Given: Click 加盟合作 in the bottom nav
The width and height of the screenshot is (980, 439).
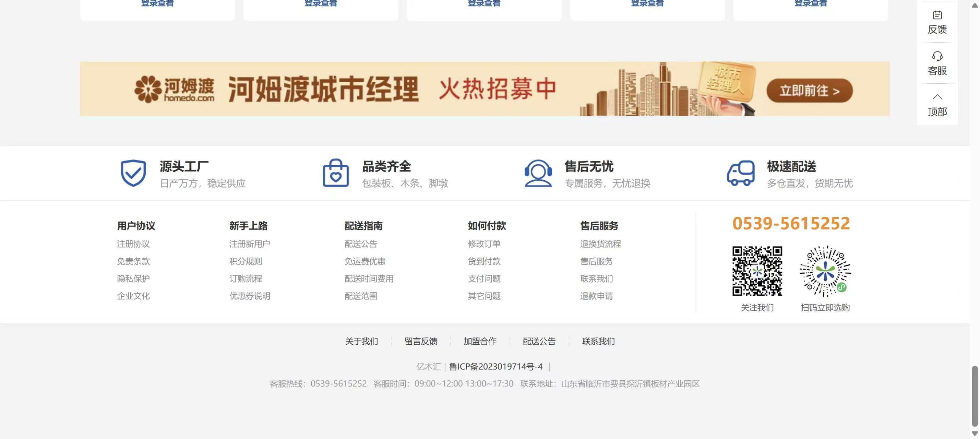Looking at the screenshot, I should 480,341.
